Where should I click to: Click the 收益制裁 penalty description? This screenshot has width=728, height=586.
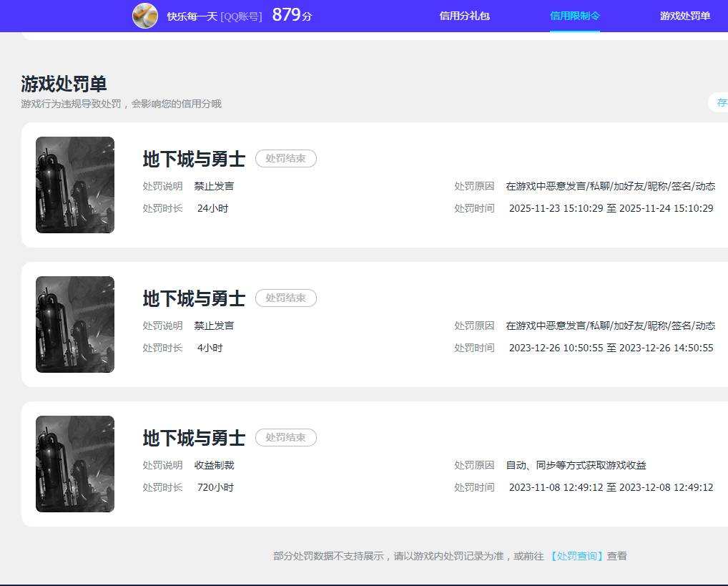(214, 464)
